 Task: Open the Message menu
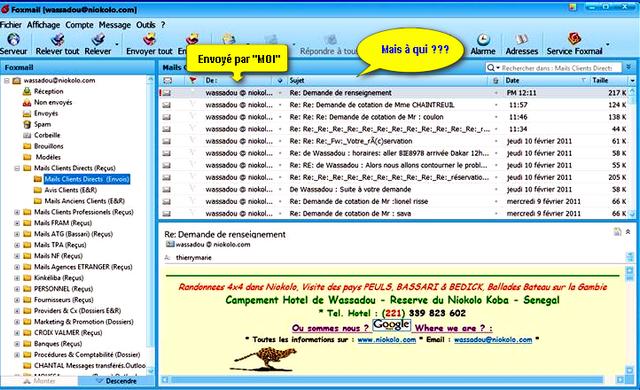point(115,25)
